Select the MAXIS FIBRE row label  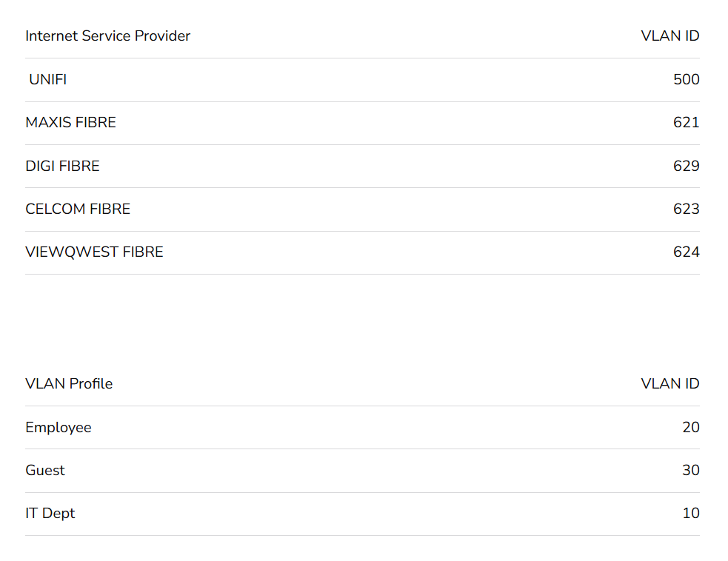click(x=70, y=123)
